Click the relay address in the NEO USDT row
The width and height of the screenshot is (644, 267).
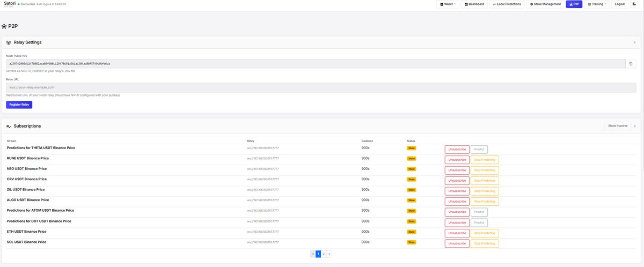pos(263,169)
